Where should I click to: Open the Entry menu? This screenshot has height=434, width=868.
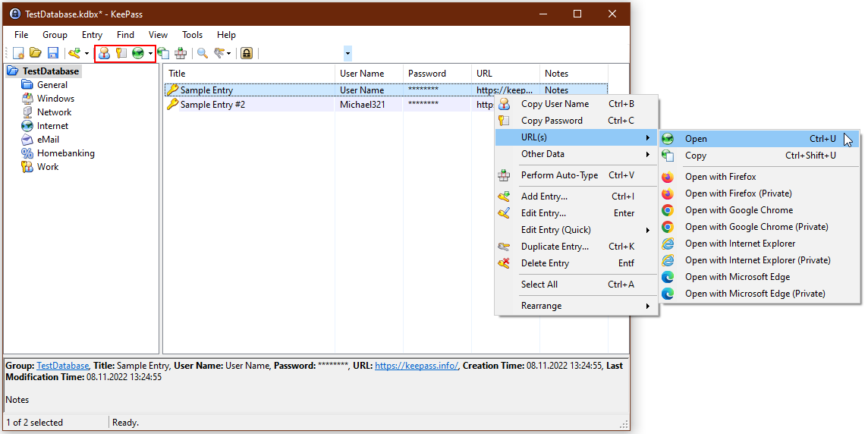click(x=92, y=34)
